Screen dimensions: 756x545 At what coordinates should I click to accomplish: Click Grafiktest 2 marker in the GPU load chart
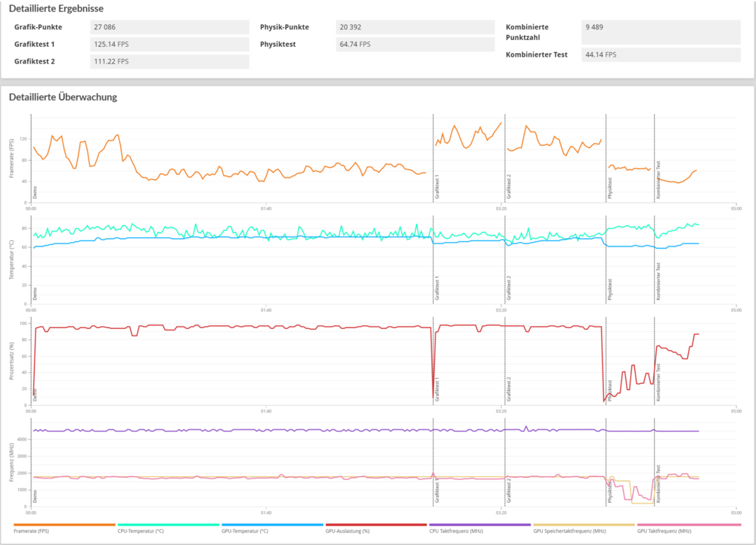click(x=509, y=389)
